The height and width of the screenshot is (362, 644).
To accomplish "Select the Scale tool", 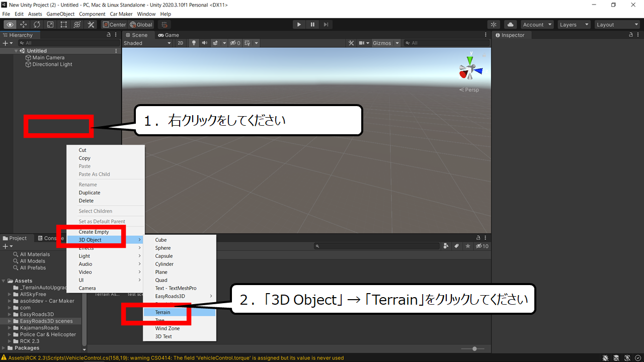I will (x=50, y=25).
